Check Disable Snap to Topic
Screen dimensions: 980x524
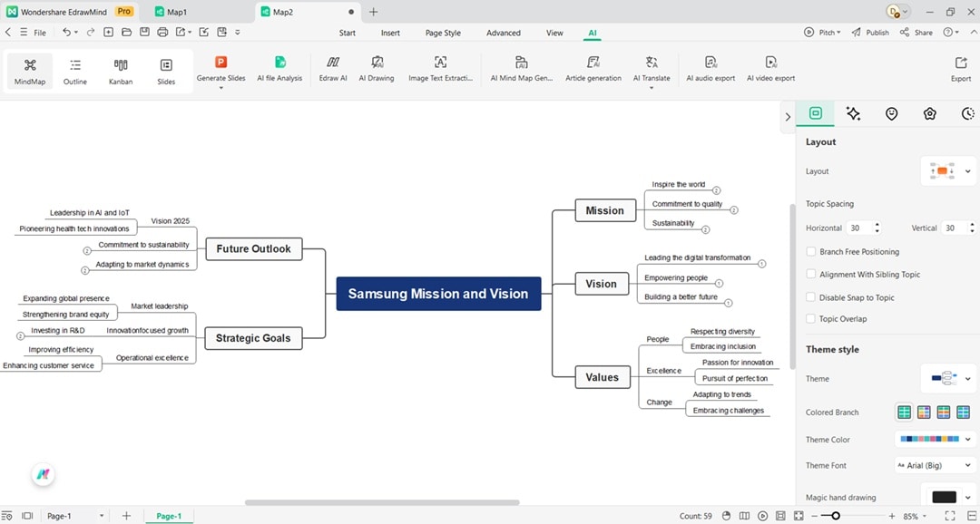810,296
